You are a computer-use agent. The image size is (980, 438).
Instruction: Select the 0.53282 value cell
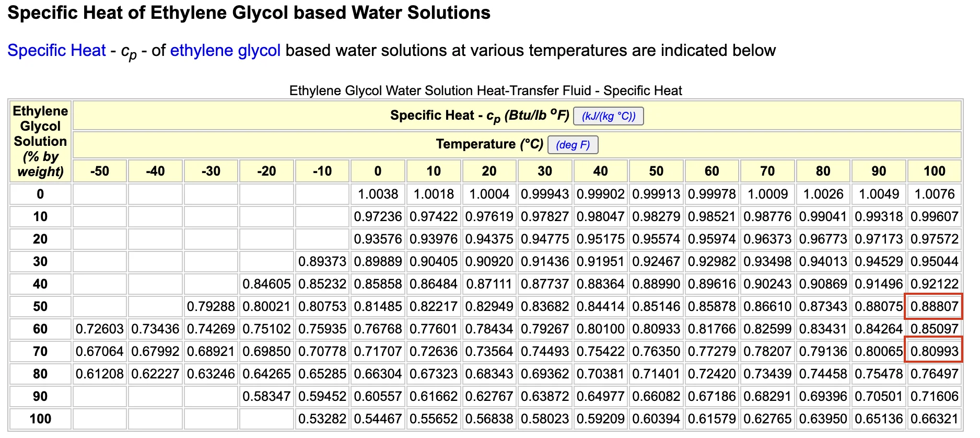(x=322, y=419)
